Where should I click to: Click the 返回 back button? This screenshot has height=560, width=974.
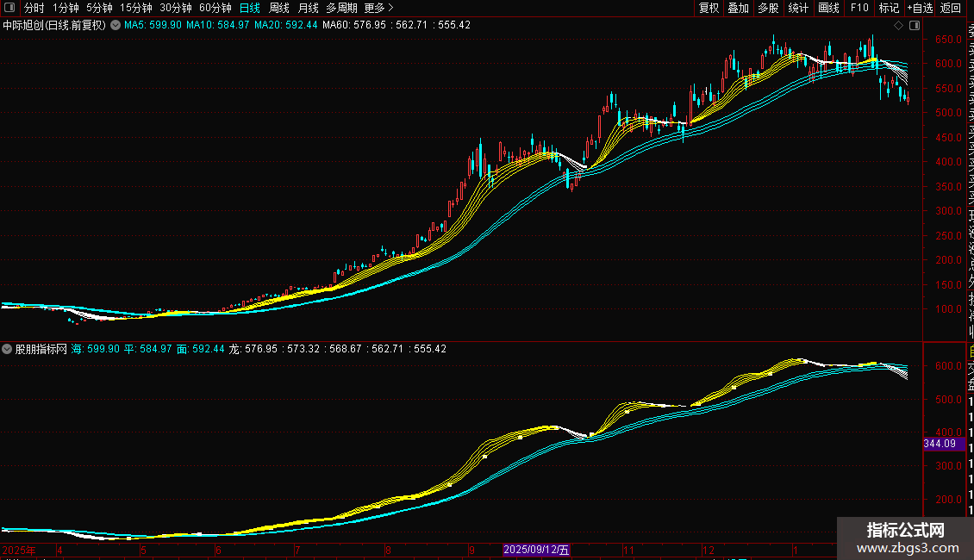(951, 8)
